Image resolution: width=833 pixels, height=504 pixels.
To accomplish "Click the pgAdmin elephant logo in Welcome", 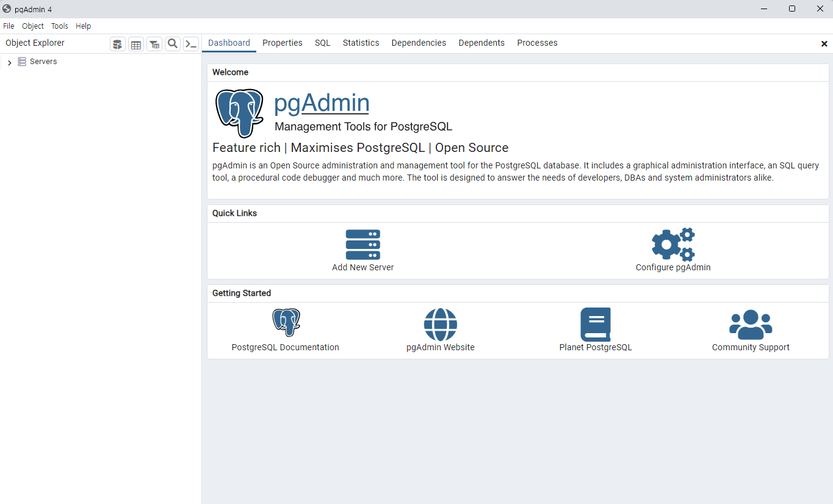I will point(240,113).
